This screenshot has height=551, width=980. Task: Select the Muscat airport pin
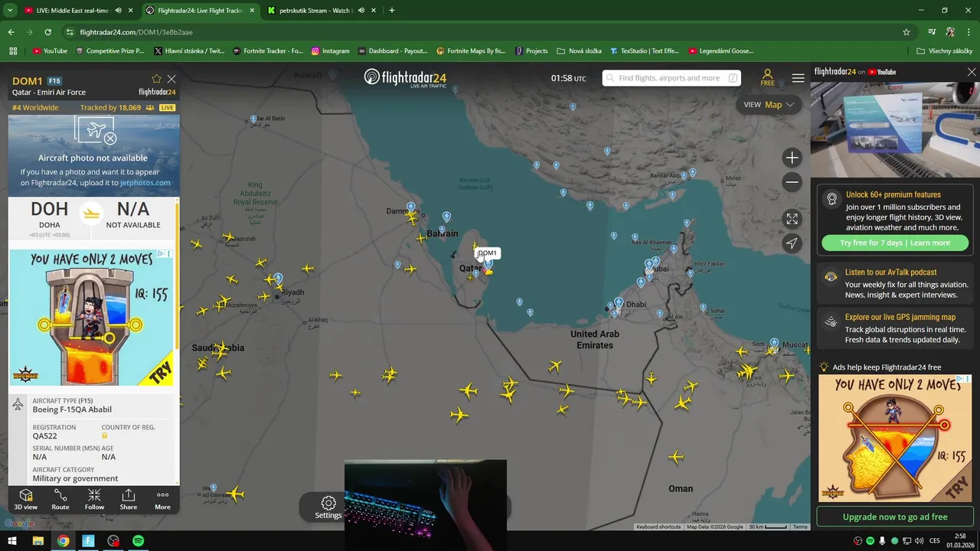[x=774, y=344]
